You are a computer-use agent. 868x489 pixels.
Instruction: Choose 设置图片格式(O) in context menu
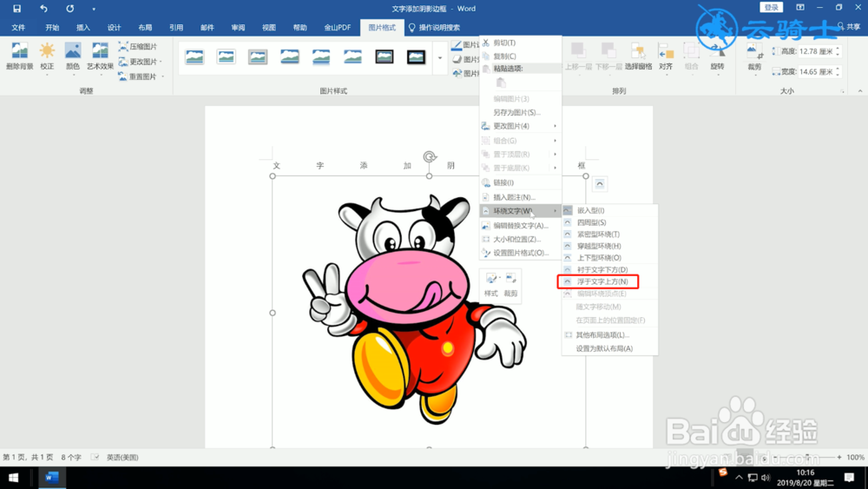(520, 253)
